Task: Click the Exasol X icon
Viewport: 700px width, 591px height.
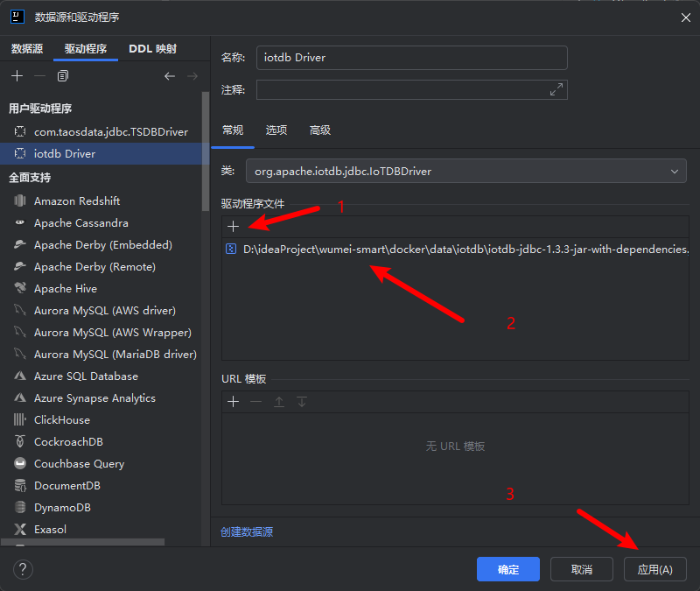Action: [x=20, y=529]
